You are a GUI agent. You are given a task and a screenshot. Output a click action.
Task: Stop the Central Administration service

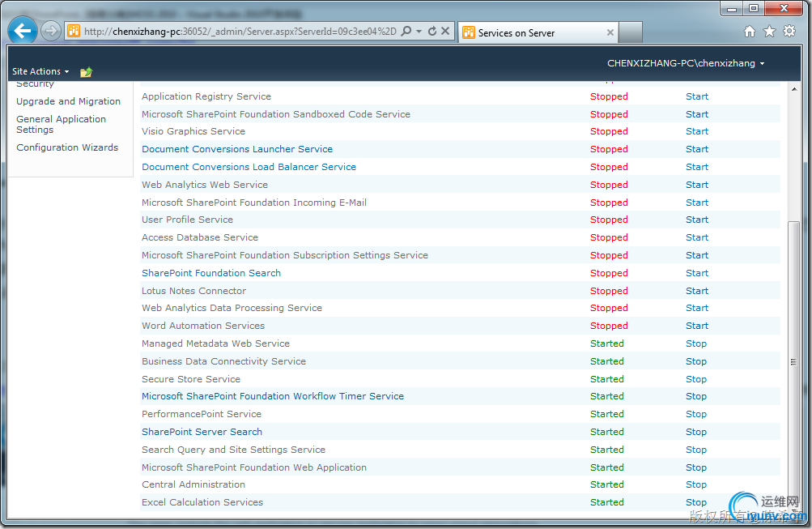tap(696, 484)
